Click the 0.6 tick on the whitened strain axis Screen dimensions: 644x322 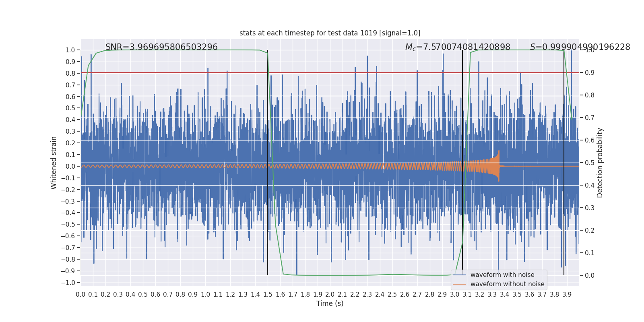[70, 97]
